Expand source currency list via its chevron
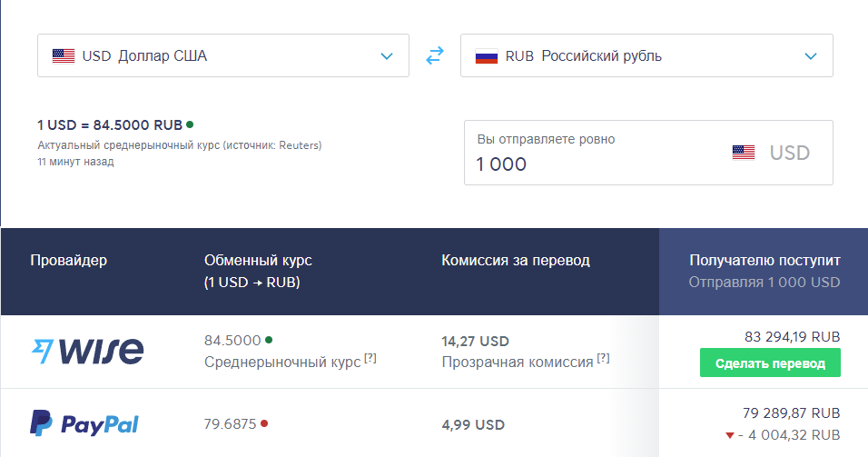868x457 pixels. pyautogui.click(x=388, y=56)
